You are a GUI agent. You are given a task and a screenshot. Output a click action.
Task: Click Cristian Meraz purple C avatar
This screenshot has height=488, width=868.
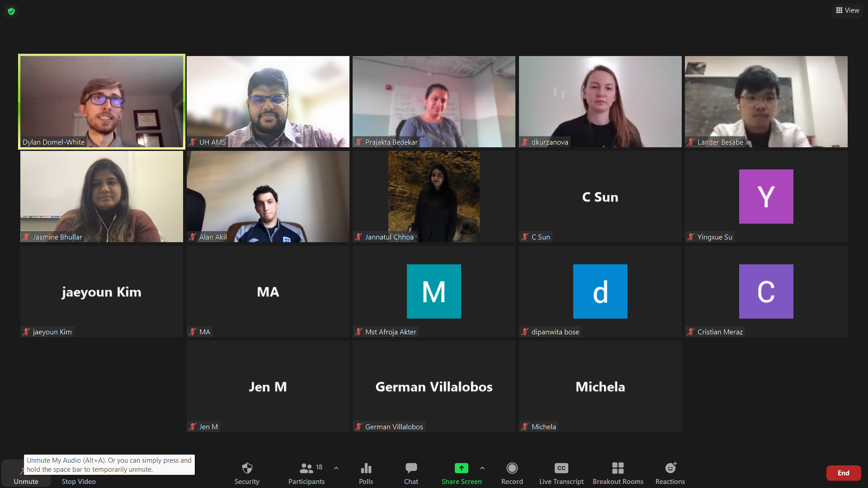766,291
